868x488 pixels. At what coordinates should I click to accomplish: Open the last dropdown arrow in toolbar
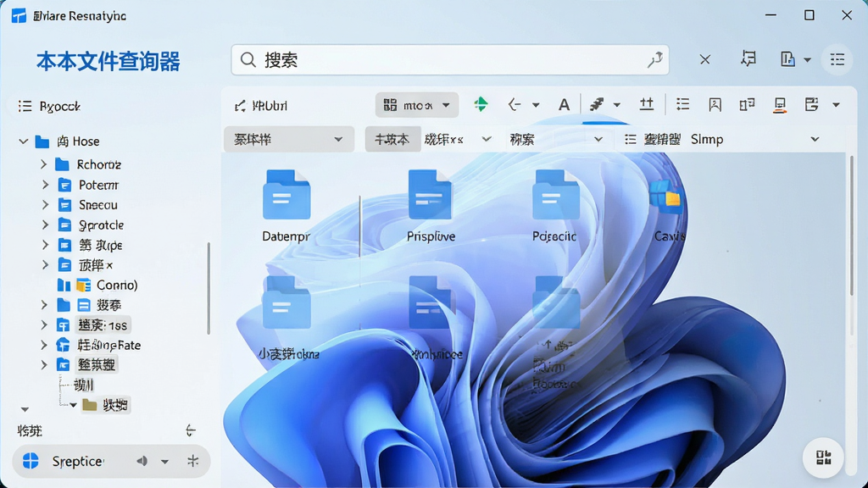836,105
